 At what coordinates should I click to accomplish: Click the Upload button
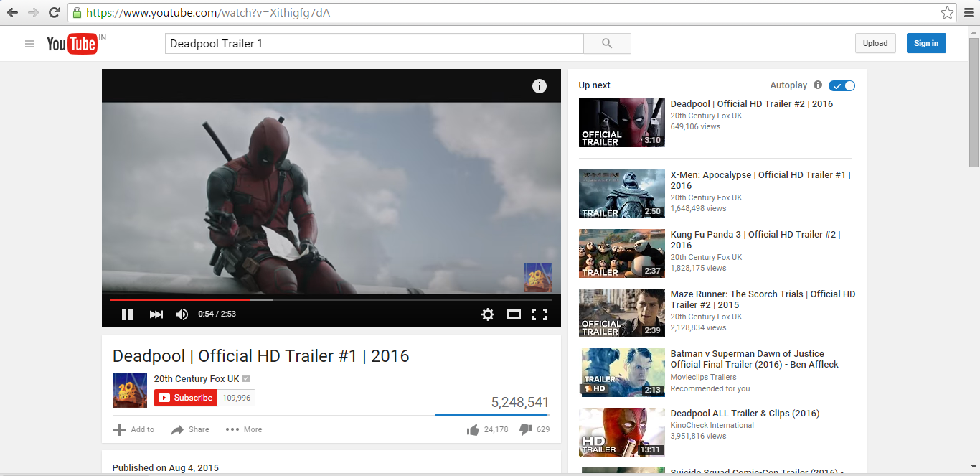click(875, 43)
